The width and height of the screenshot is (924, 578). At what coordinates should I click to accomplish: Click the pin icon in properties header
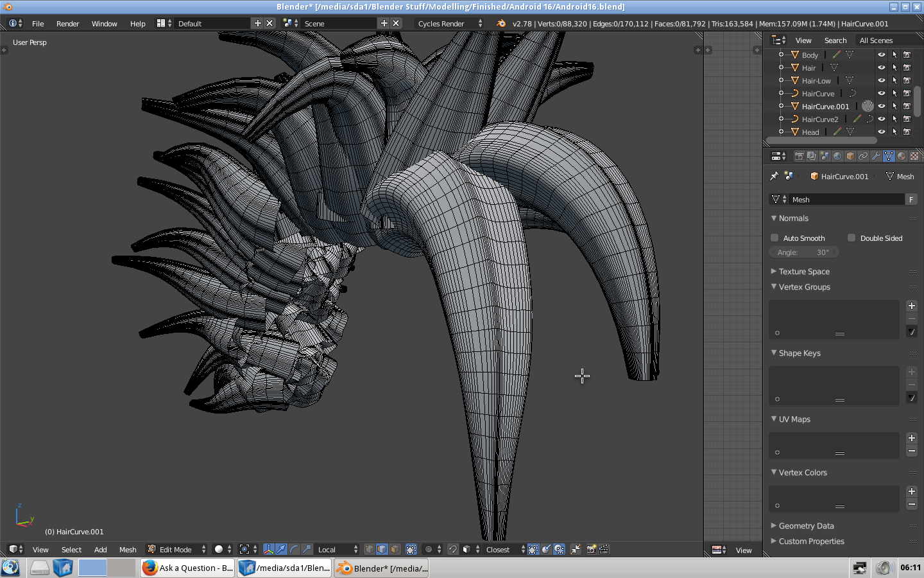point(774,176)
